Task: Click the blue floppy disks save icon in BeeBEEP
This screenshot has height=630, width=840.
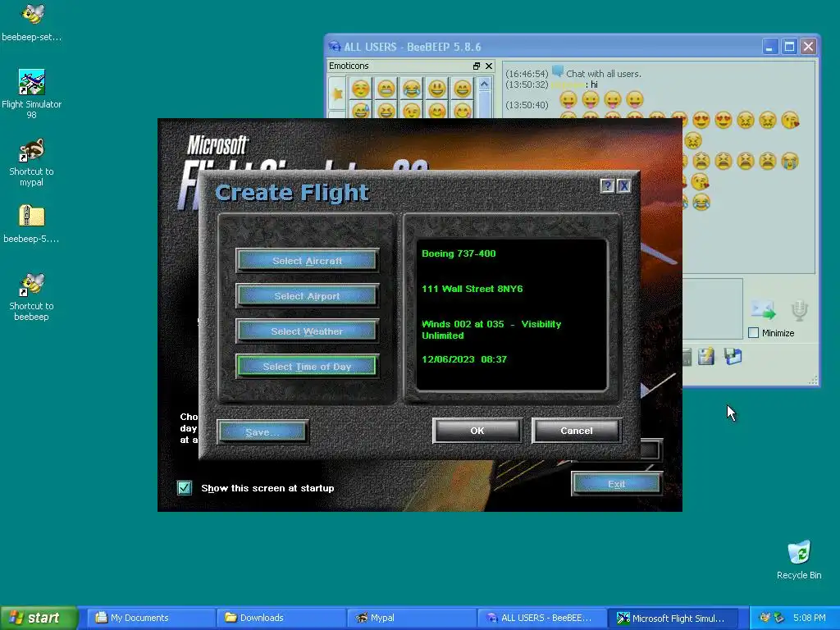Action: (733, 356)
